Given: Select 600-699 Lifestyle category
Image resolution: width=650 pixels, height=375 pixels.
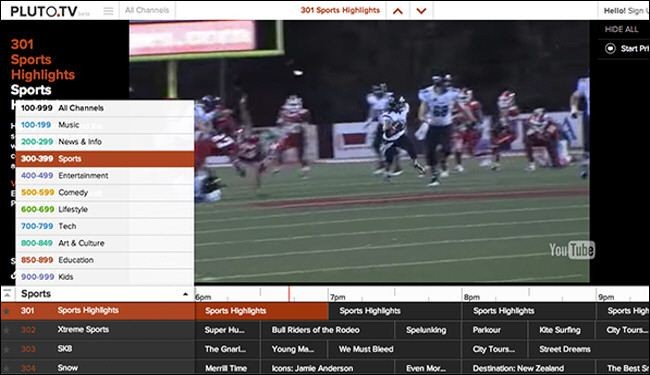Looking at the screenshot, I should (105, 210).
